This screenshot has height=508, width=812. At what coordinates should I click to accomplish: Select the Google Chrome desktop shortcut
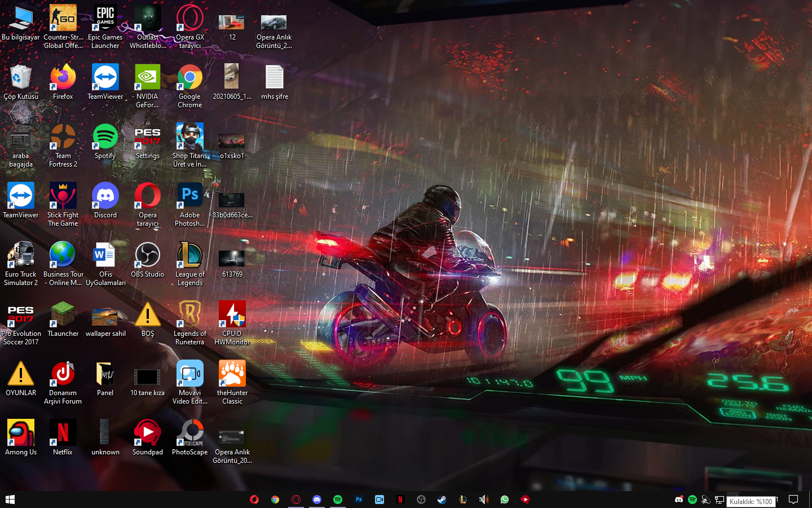[x=190, y=86]
